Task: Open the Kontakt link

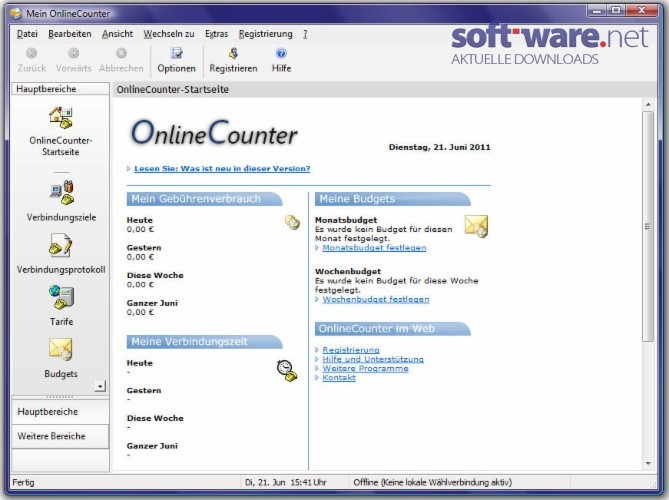Action: tap(339, 378)
